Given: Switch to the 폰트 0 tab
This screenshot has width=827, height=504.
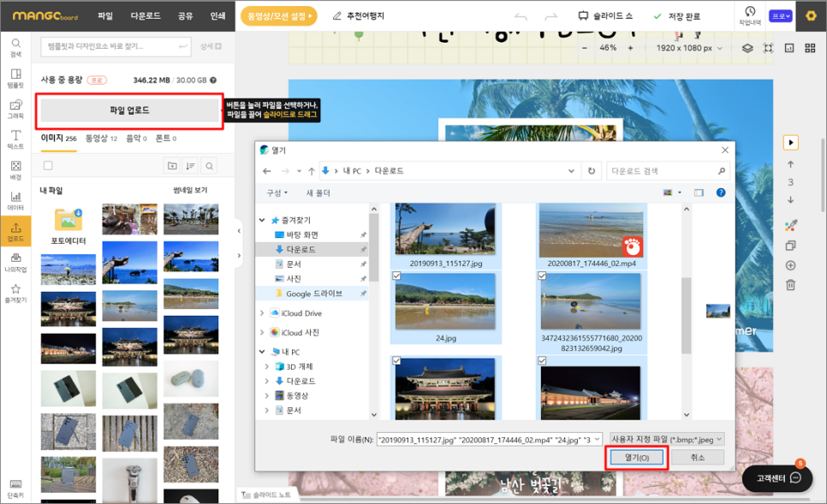Looking at the screenshot, I should (x=165, y=139).
